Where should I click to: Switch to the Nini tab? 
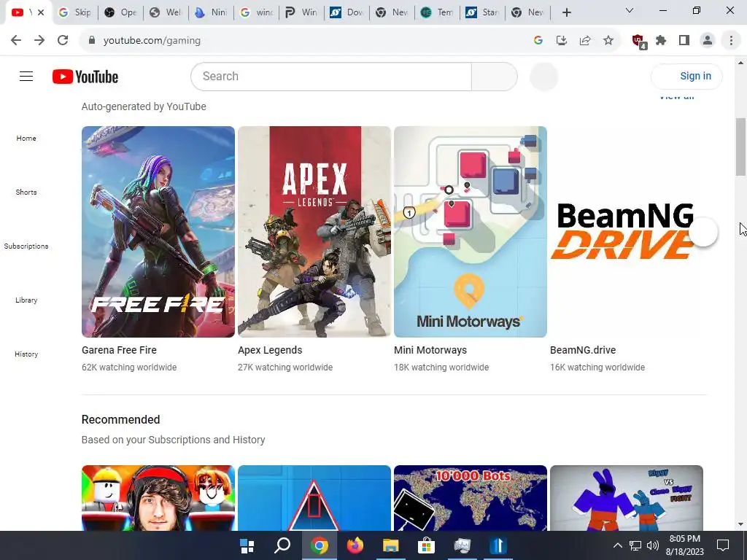211,12
